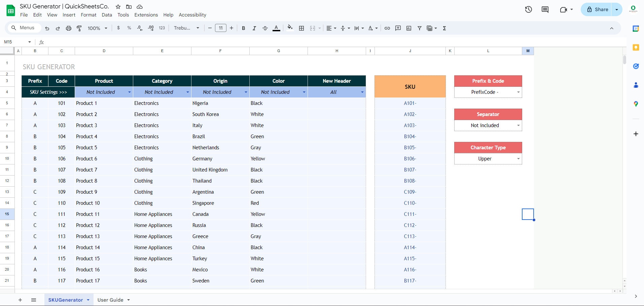Toggle strikethrough formatting

(x=265, y=28)
